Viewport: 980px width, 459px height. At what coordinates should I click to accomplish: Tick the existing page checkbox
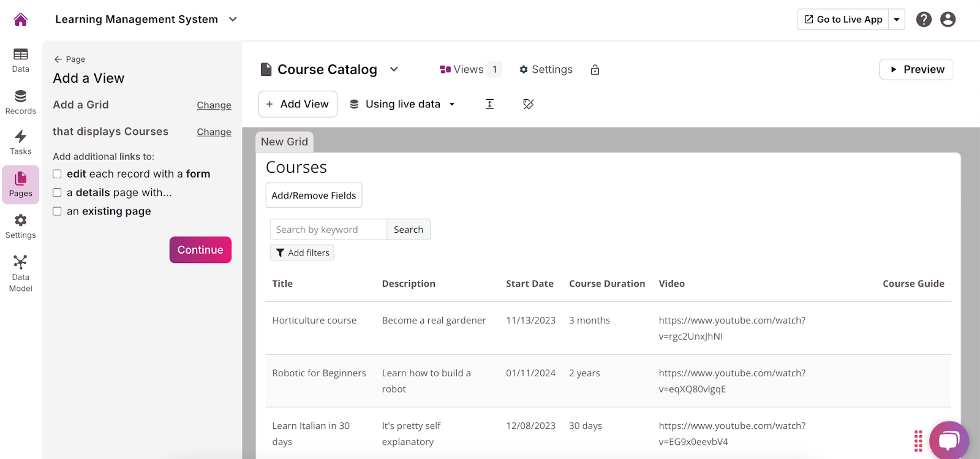pyautogui.click(x=57, y=211)
